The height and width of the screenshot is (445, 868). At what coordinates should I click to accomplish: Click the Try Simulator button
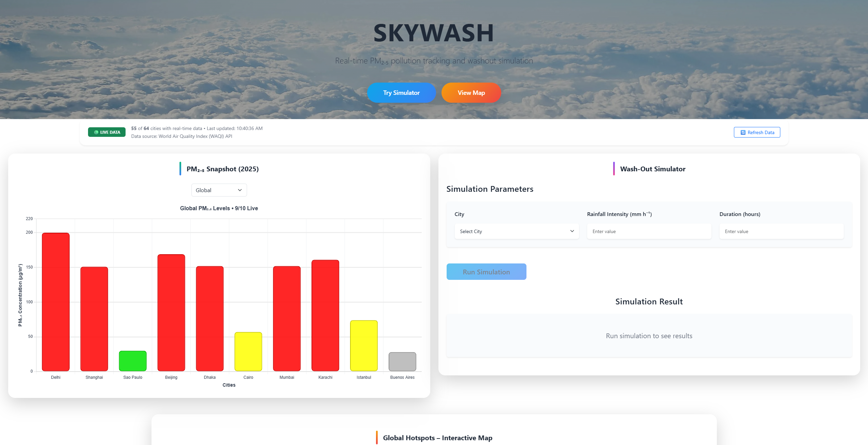coord(401,92)
